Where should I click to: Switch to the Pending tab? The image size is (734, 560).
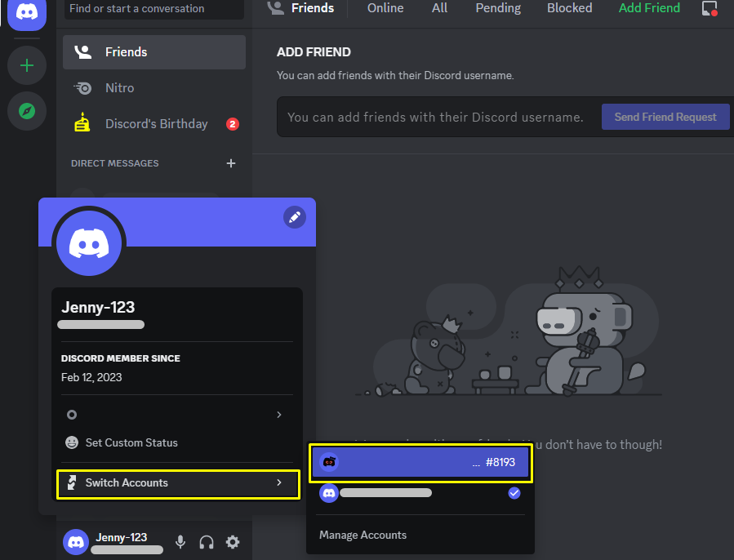tap(498, 8)
